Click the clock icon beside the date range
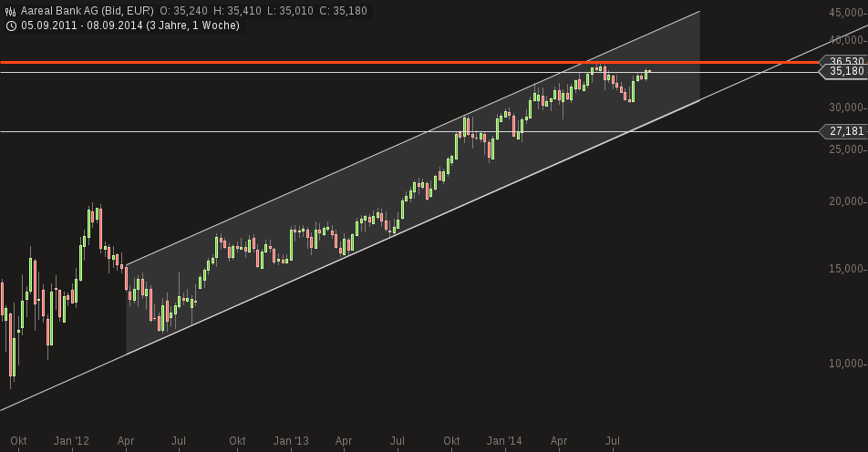Screen dimensions: 868x452 11,26
